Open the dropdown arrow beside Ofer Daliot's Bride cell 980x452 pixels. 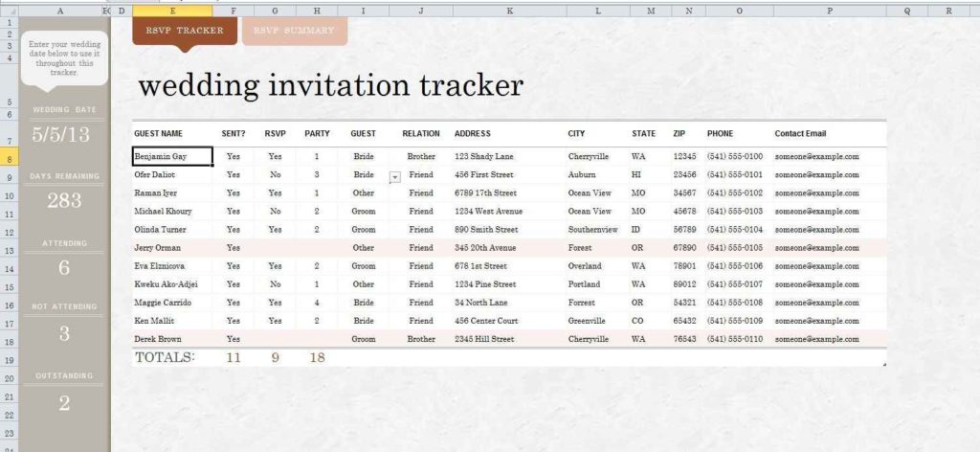tap(394, 177)
